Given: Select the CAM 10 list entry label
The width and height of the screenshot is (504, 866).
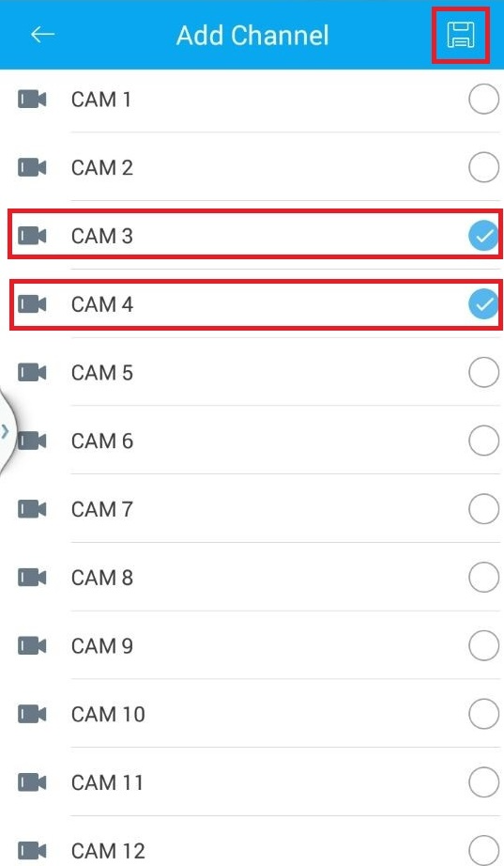Looking at the screenshot, I should click(x=108, y=714).
